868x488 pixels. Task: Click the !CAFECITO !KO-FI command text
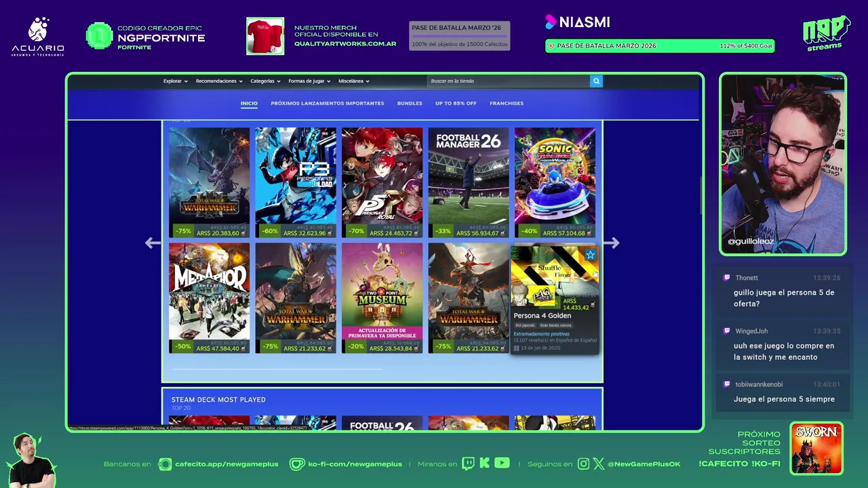pos(739,464)
